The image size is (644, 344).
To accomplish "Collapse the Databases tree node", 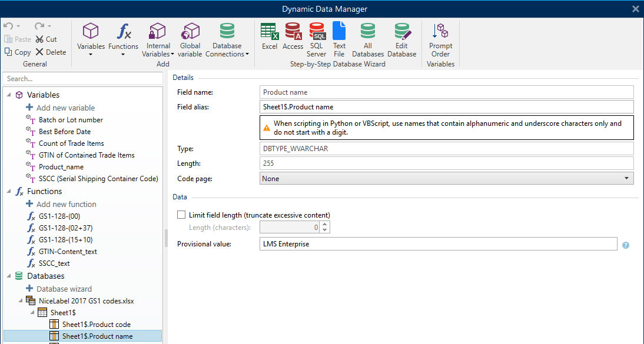I will [9, 276].
